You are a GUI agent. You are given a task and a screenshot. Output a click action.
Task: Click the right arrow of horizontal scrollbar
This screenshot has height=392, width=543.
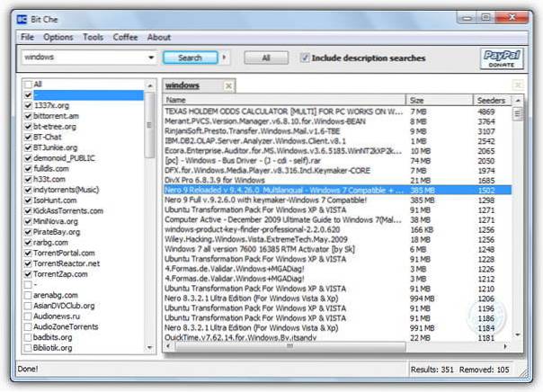[504, 346]
